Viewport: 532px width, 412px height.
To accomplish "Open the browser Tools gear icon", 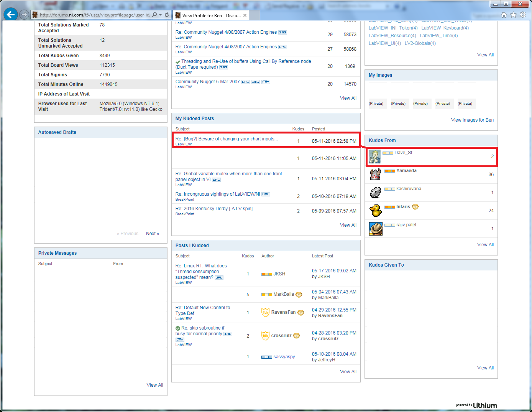I will tap(523, 15).
